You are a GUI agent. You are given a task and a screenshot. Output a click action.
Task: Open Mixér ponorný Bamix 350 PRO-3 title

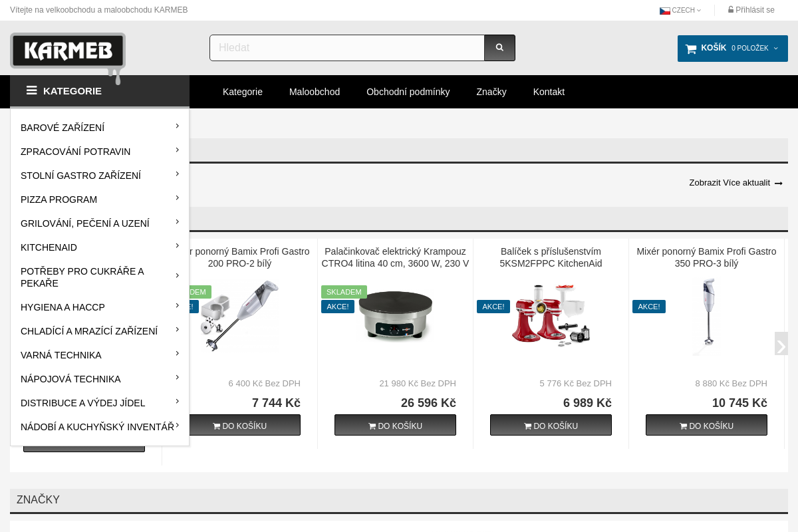(x=706, y=257)
